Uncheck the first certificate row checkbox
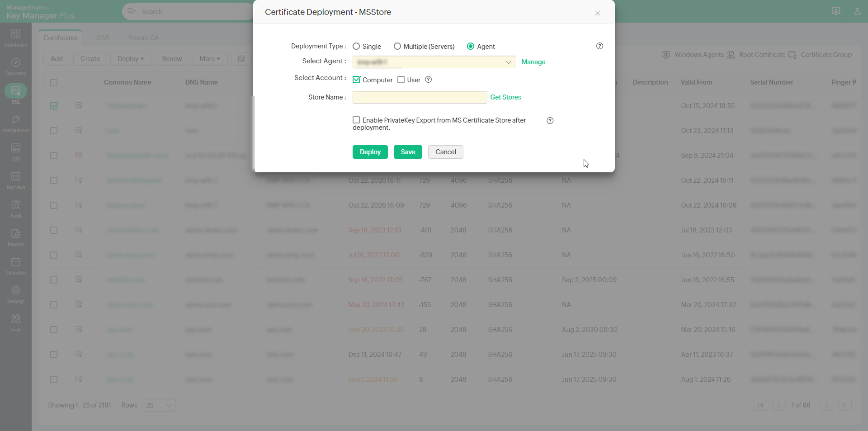 point(54,105)
